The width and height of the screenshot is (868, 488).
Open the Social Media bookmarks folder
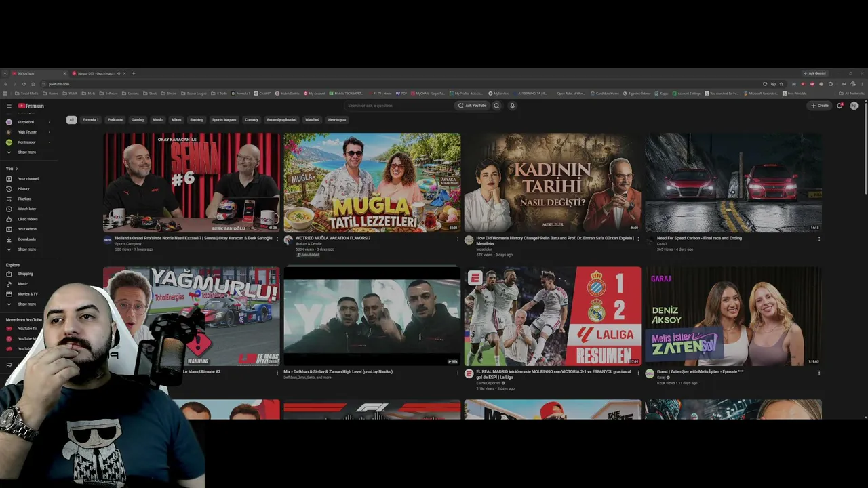[x=28, y=94]
